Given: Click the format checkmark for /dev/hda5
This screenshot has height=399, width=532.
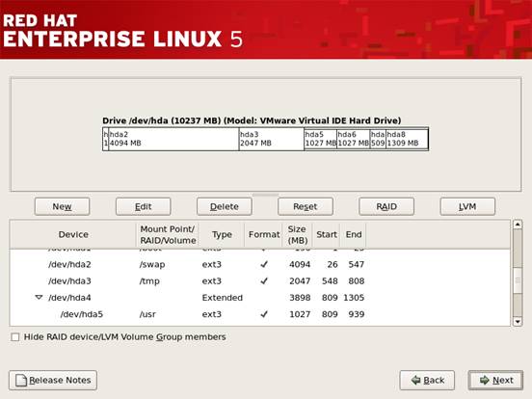Looking at the screenshot, I should click(x=264, y=314).
